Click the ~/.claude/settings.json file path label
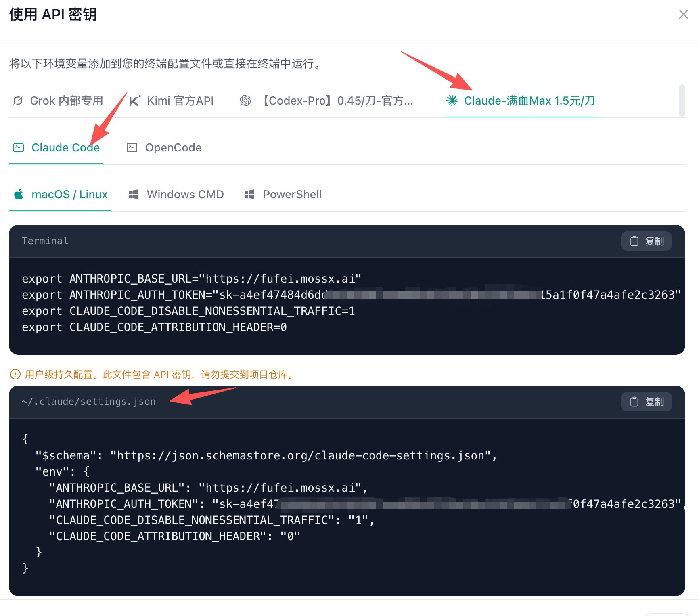 89,402
